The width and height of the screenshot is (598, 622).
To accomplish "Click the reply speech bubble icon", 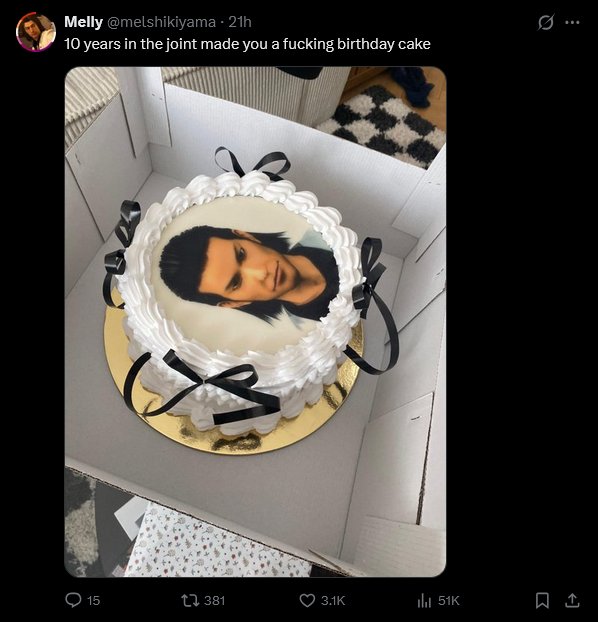I will pos(73,600).
